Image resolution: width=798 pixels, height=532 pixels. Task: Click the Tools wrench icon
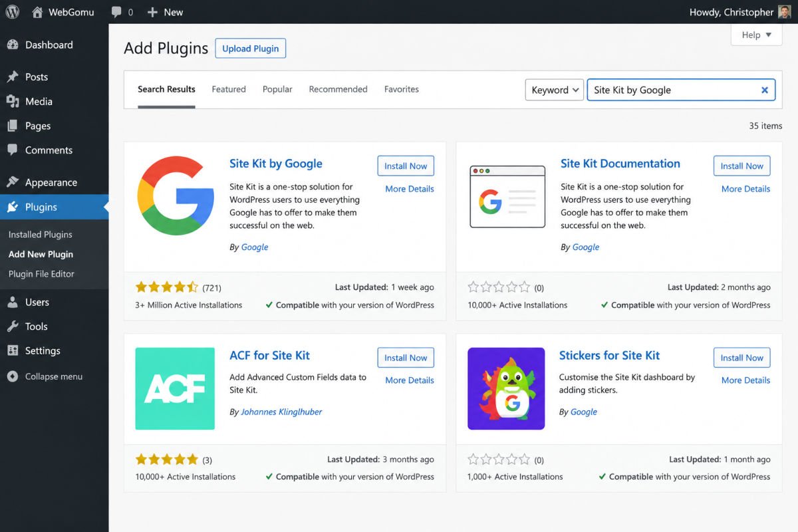point(12,327)
